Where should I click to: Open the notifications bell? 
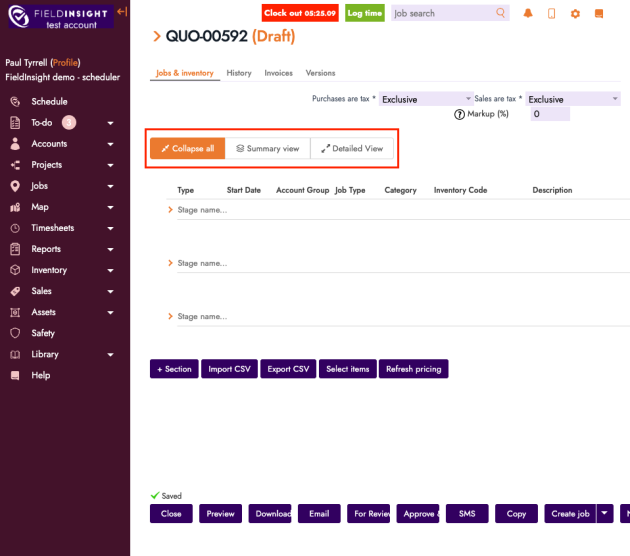(x=527, y=14)
